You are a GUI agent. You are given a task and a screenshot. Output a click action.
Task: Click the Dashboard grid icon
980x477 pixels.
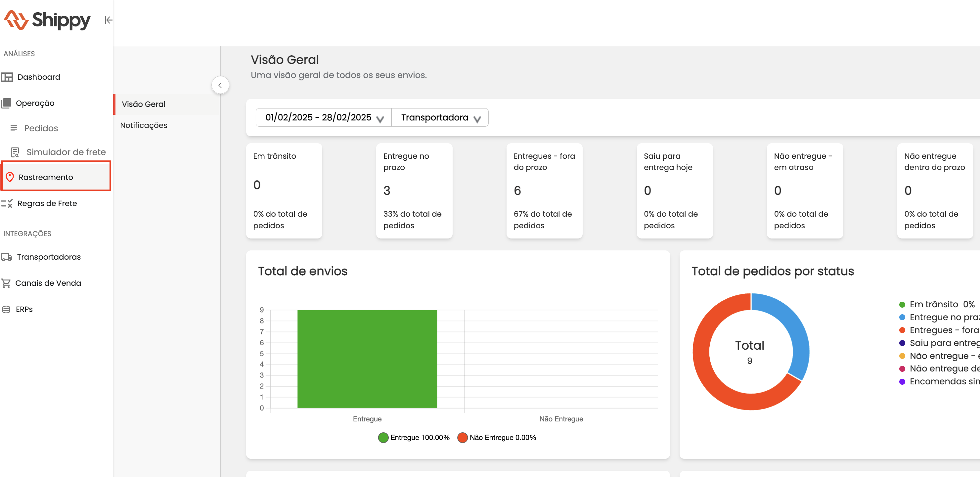tap(7, 77)
